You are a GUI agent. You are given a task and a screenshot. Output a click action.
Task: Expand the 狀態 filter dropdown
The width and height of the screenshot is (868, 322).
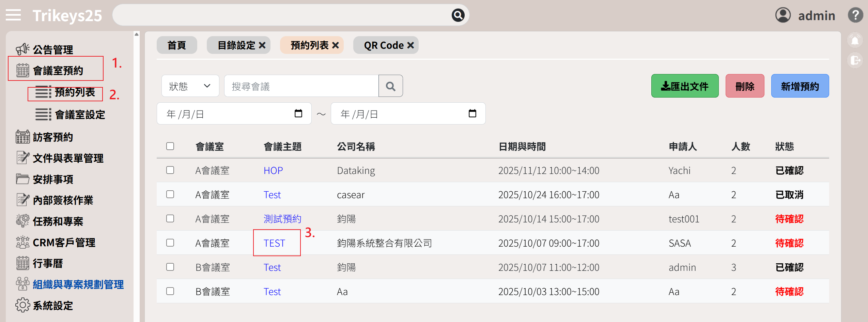pyautogui.click(x=190, y=86)
